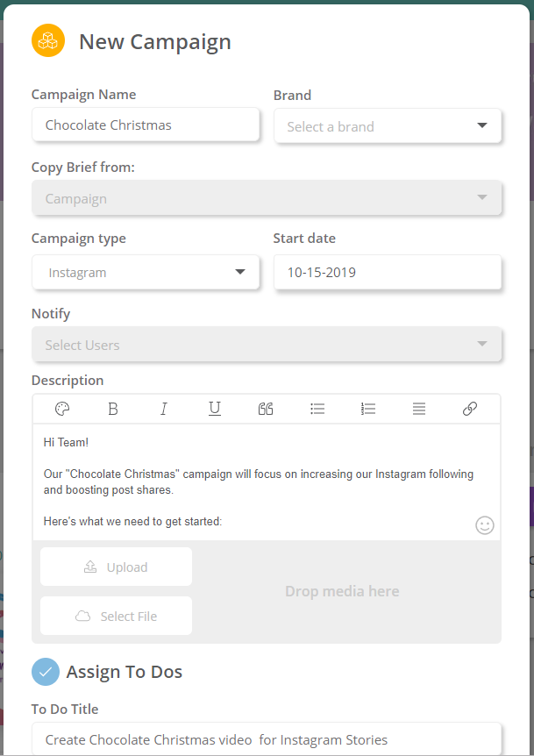Click the Description label
Image resolution: width=534 pixels, height=756 pixels.
click(x=68, y=381)
